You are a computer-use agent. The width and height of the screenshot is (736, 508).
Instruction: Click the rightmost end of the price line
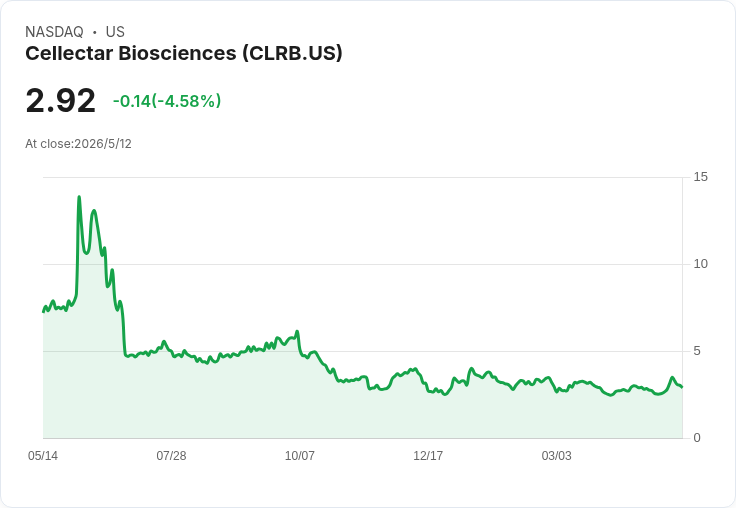tap(682, 387)
